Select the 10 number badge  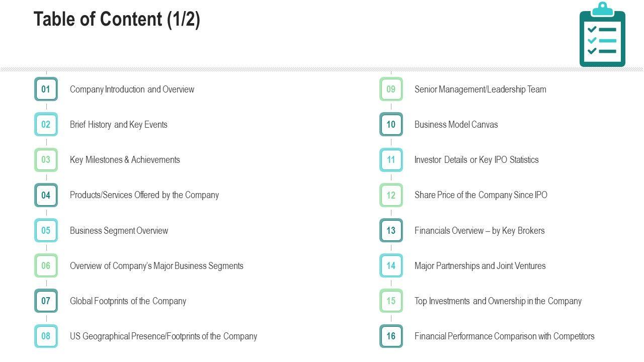(x=391, y=125)
